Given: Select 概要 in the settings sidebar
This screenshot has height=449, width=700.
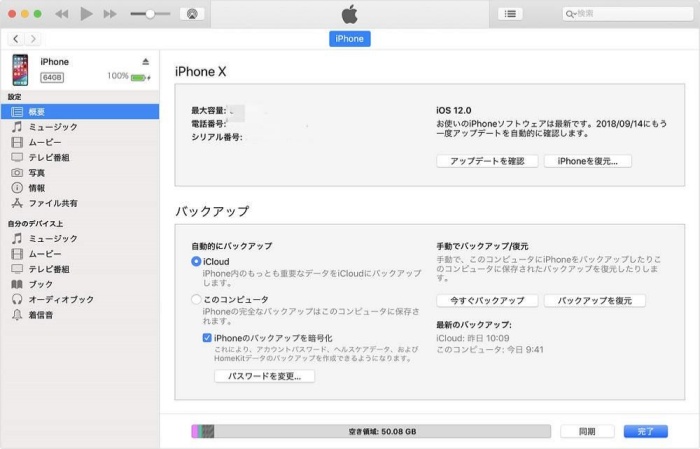Looking at the screenshot, I should coord(80,112).
